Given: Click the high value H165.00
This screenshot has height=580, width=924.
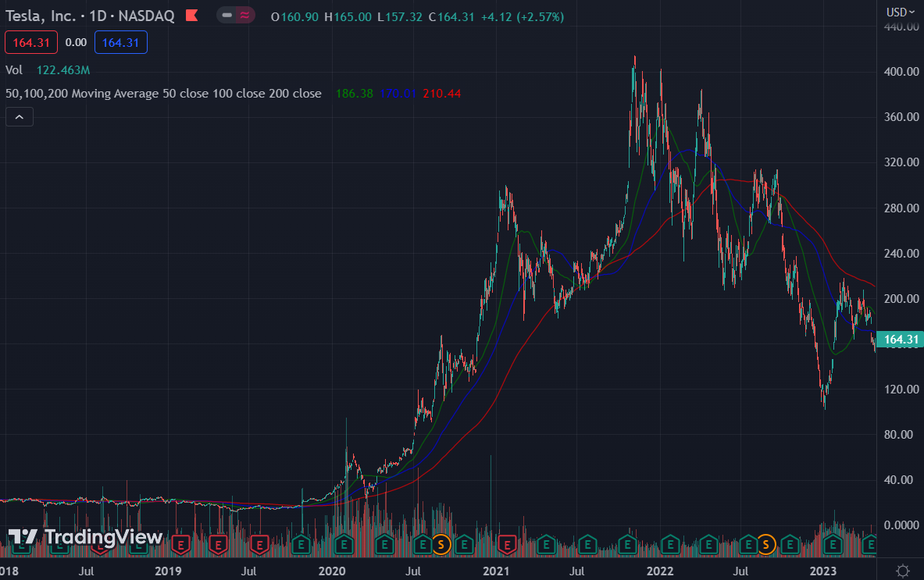Looking at the screenshot, I should tap(348, 17).
